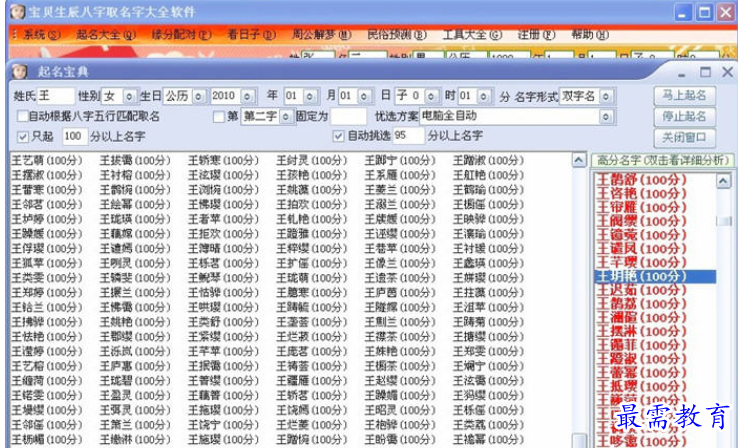Select 王迟茹 (100分) in high-score list

click(x=641, y=290)
